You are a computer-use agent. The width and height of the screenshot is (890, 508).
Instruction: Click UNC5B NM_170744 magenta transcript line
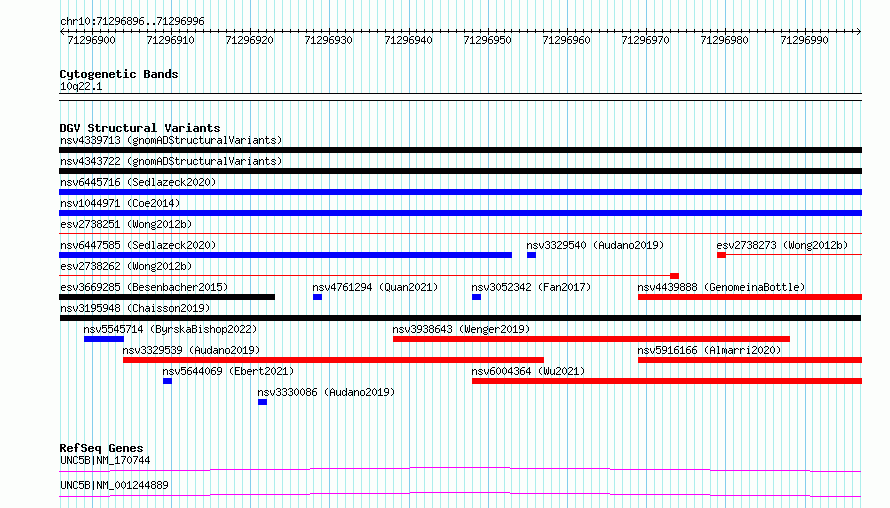(460, 469)
